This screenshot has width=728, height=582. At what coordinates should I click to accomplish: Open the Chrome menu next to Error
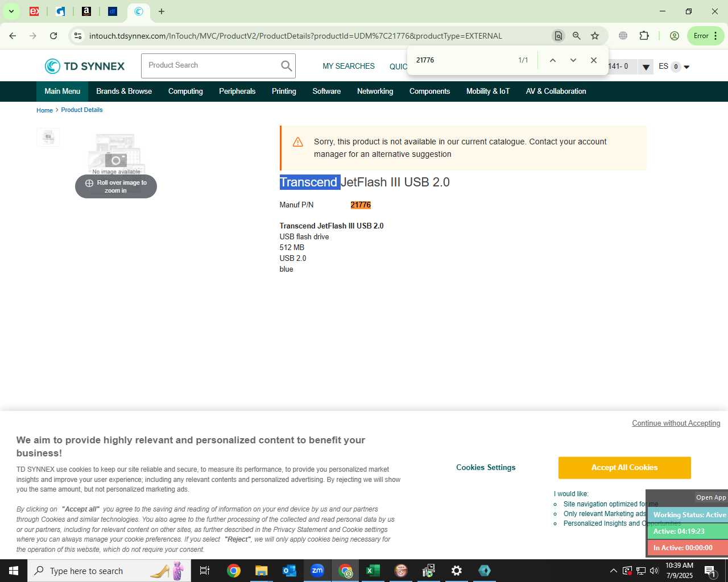pyautogui.click(x=715, y=36)
